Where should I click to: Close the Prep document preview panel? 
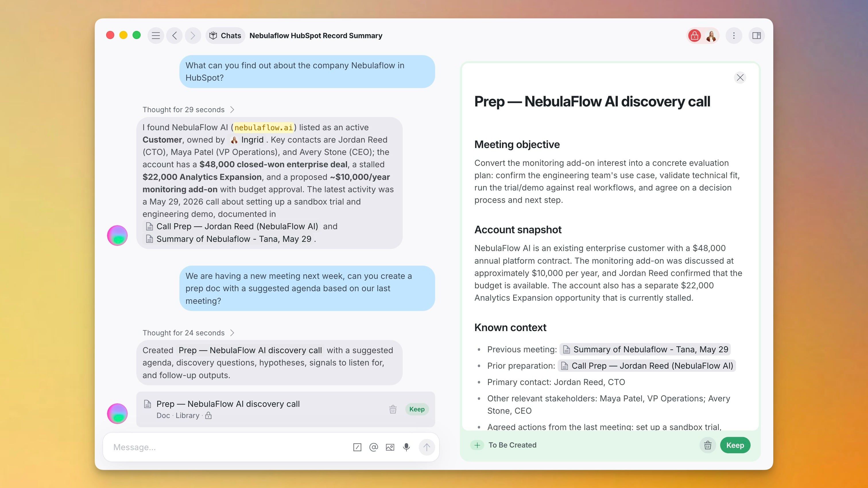coord(740,77)
